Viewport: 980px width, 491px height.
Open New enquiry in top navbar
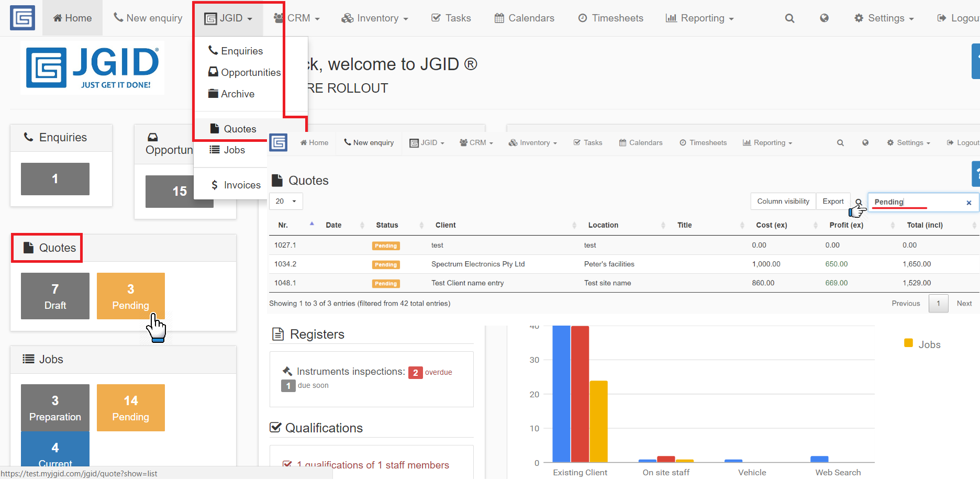click(x=148, y=18)
